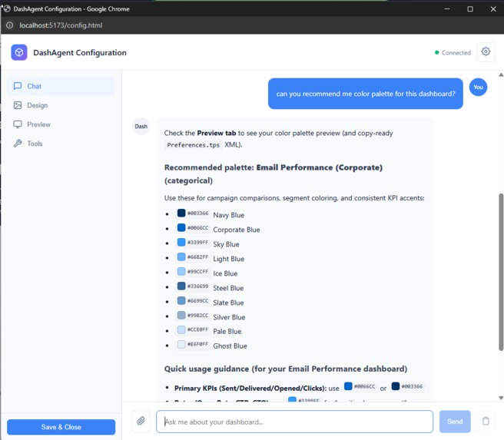Click the Ghost Blue #E6F0FF swatch
504x440 pixels.
(181, 344)
